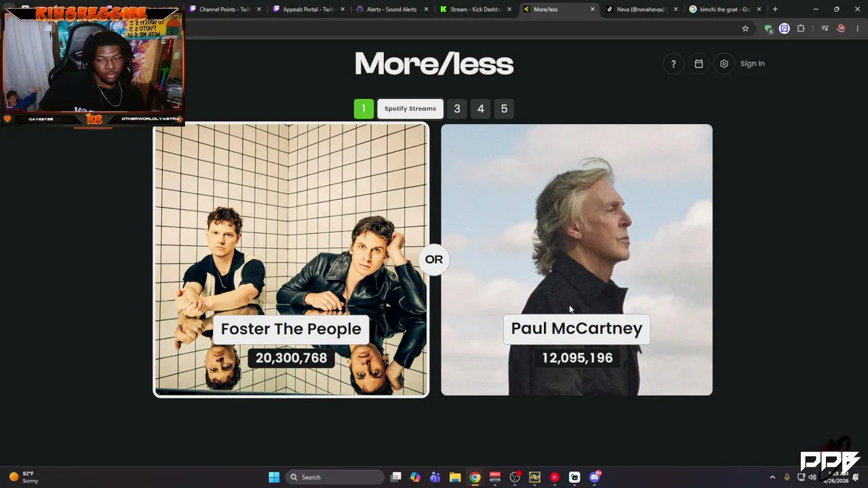This screenshot has height=488, width=868.
Task: Open Task View on the taskbar
Action: [396, 477]
